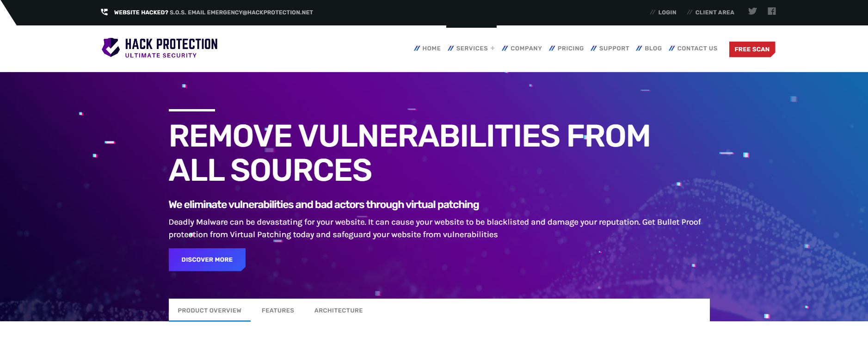Open the Support menu link
Viewport: 868px width, 337px height.
614,49
